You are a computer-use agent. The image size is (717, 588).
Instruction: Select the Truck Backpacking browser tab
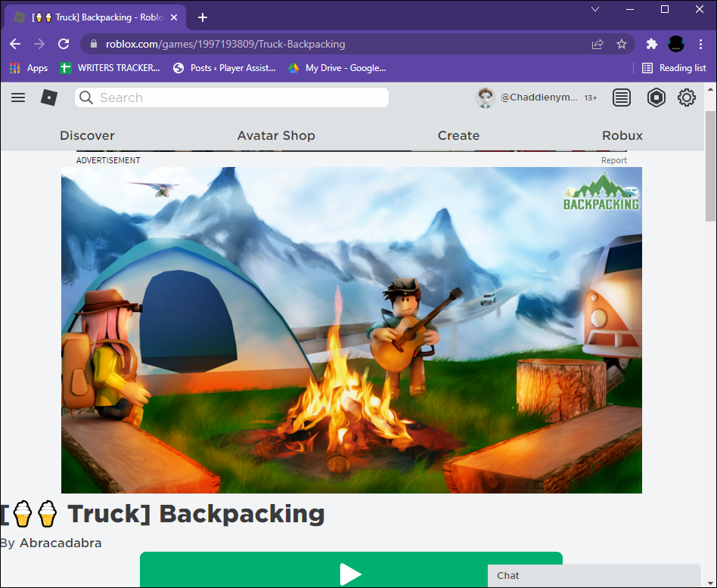click(96, 18)
